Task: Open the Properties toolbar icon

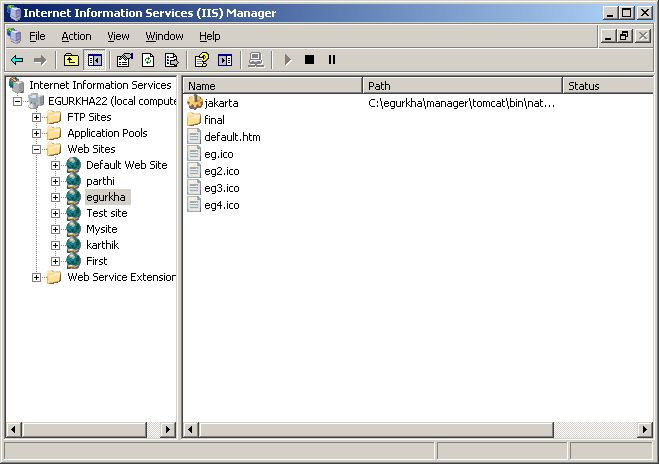Action: (x=125, y=60)
